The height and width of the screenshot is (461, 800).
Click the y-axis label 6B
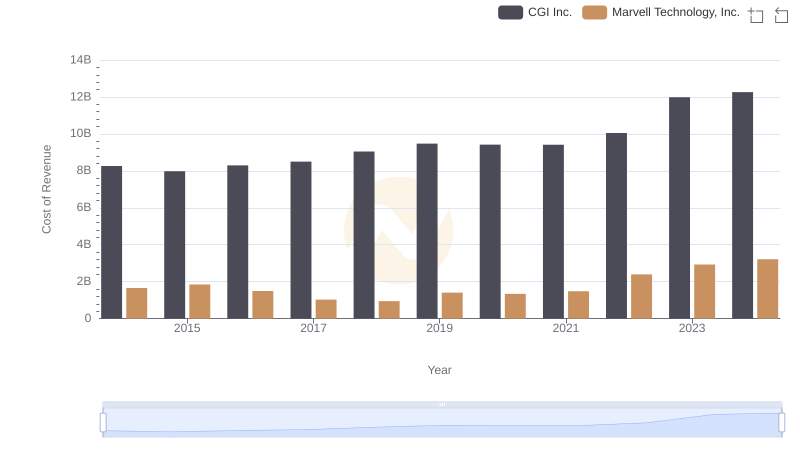(x=84, y=208)
